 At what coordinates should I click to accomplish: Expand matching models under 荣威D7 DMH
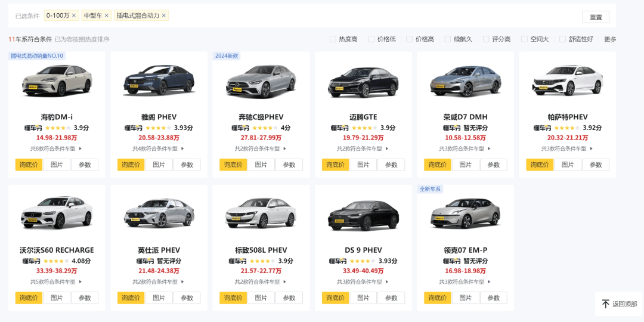click(465, 148)
